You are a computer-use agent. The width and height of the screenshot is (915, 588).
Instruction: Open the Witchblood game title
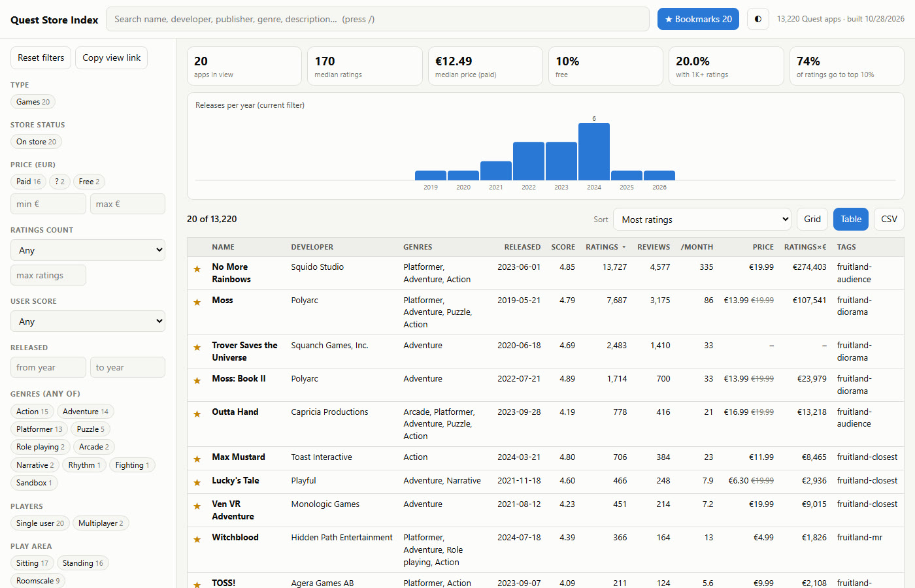[235, 538]
